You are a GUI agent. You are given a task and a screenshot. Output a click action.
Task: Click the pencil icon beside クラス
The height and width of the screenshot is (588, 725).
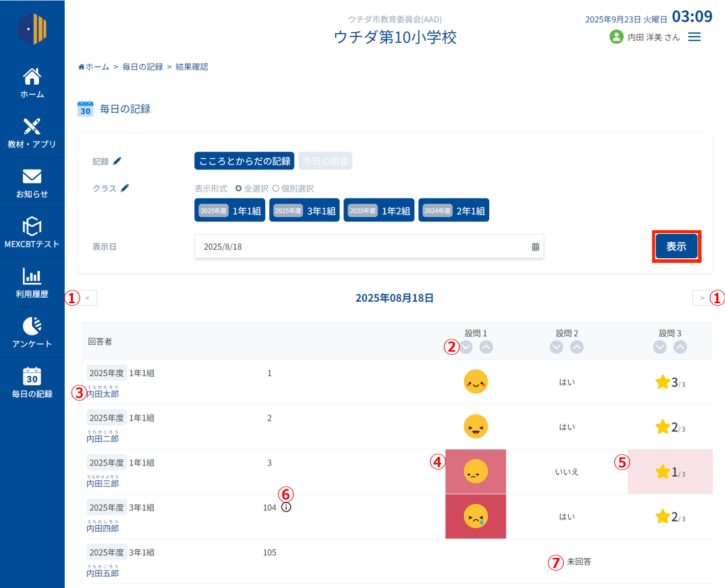tap(125, 188)
